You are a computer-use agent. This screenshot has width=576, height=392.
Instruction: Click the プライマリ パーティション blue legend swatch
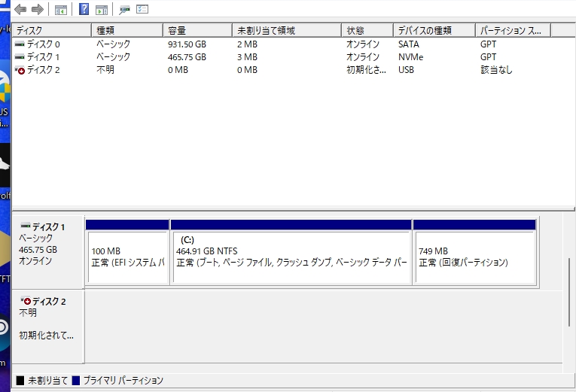pyautogui.click(x=76, y=381)
